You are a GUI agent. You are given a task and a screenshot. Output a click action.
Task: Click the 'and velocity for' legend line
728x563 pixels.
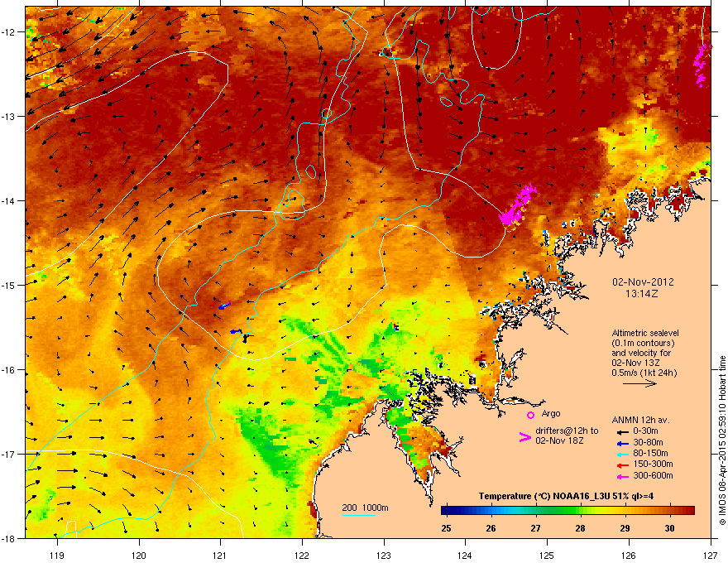coord(640,353)
